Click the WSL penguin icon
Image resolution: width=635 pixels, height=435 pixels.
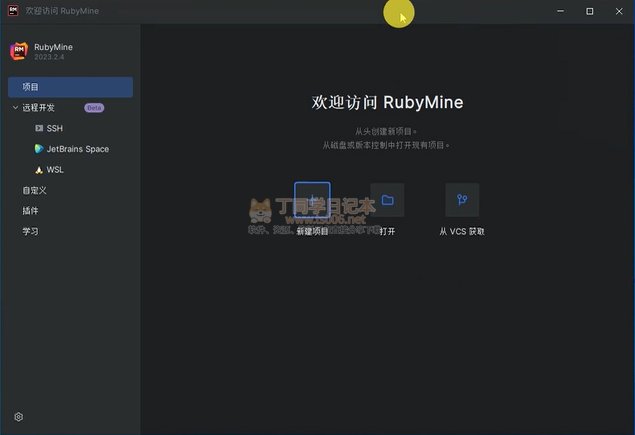pyautogui.click(x=39, y=170)
